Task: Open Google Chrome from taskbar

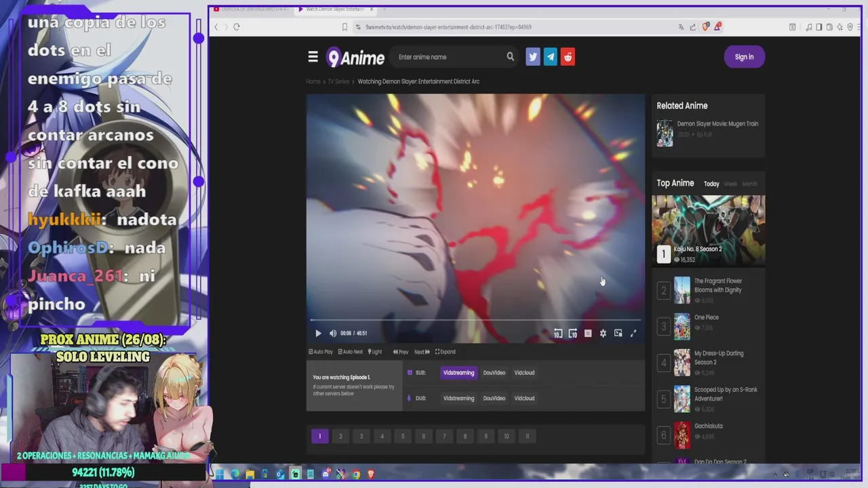Action: [355, 474]
